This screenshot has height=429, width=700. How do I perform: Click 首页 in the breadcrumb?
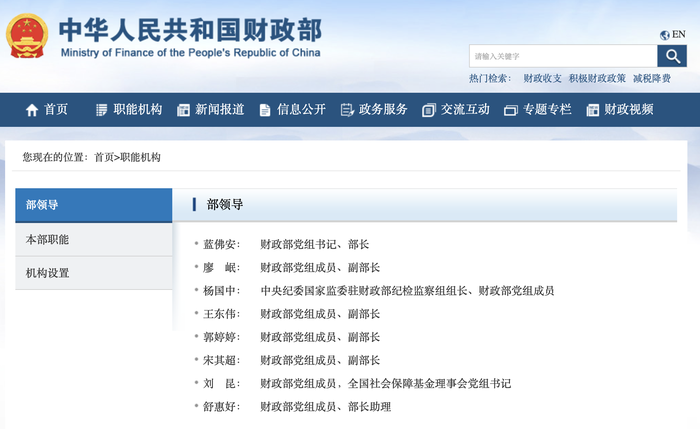point(104,157)
